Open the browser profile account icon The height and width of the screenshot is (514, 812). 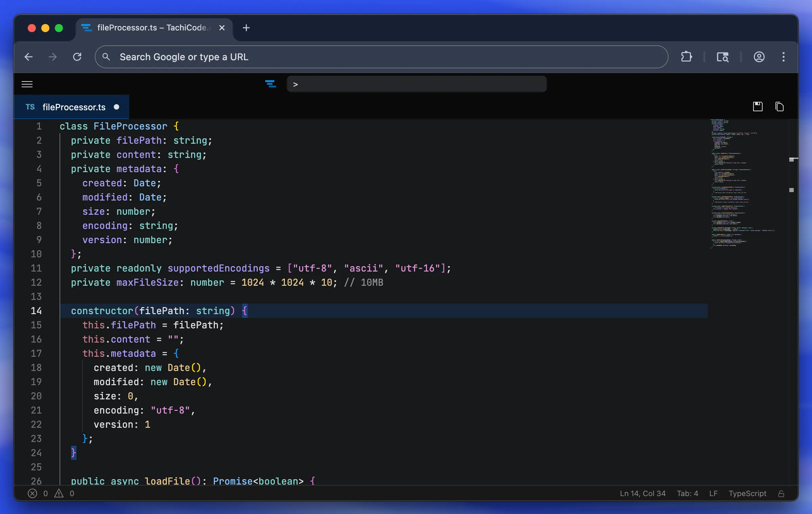(x=759, y=57)
